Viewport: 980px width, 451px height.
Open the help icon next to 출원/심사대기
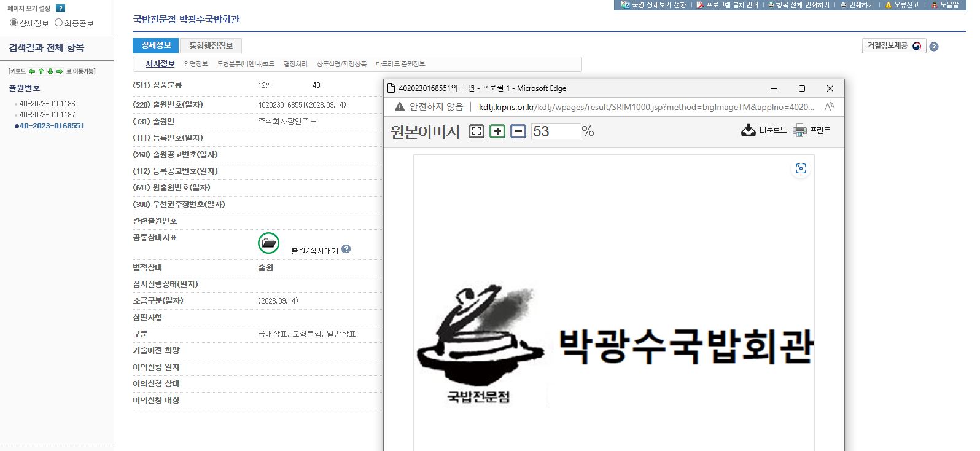pyautogui.click(x=346, y=249)
